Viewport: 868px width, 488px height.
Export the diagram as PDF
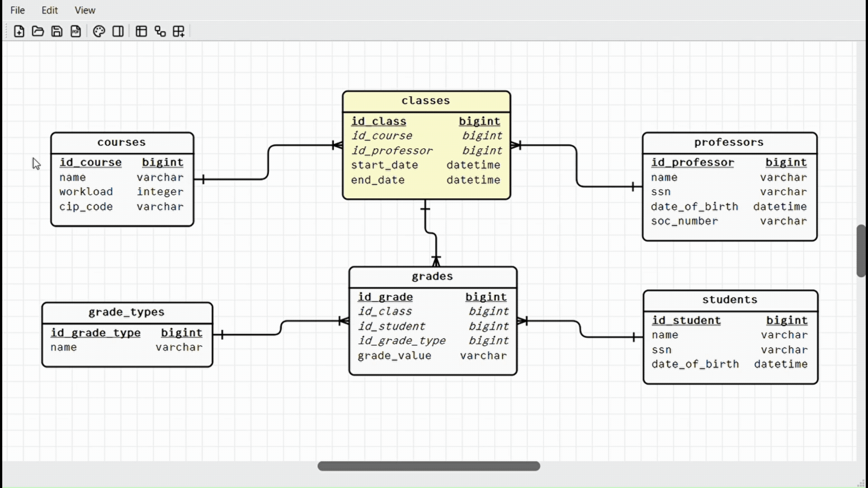click(76, 31)
